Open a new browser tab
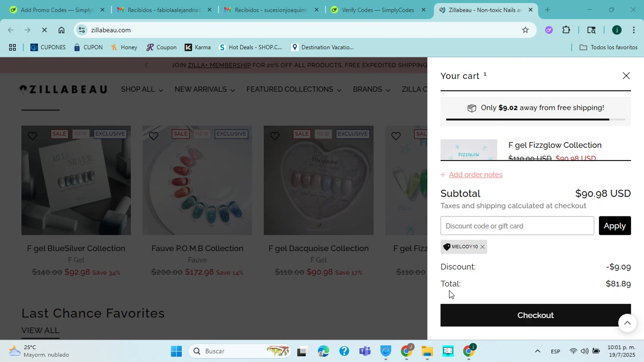Viewport: 644px width, 362px height. [x=547, y=10]
